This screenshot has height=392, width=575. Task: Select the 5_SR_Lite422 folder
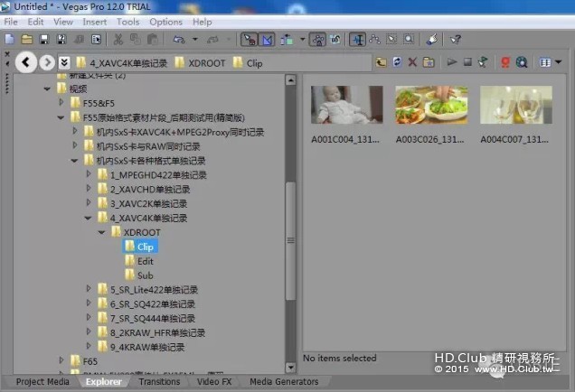coord(154,290)
